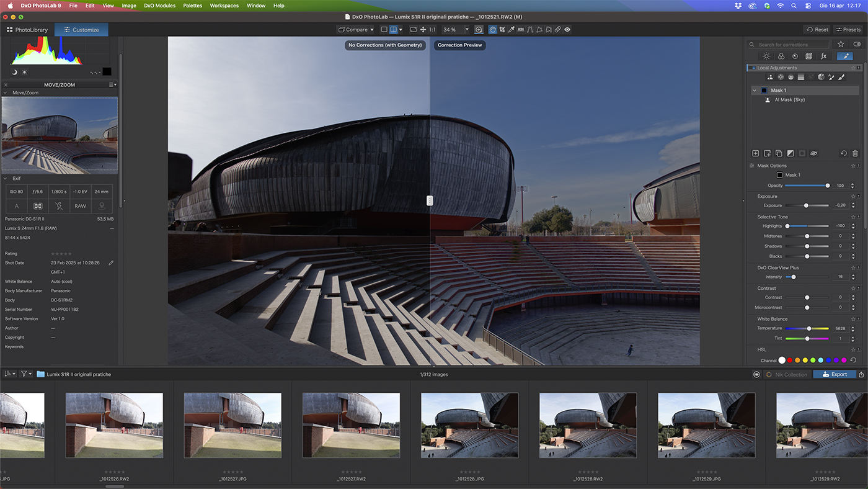Click the Presets button
The width and height of the screenshot is (868, 489).
848,30
